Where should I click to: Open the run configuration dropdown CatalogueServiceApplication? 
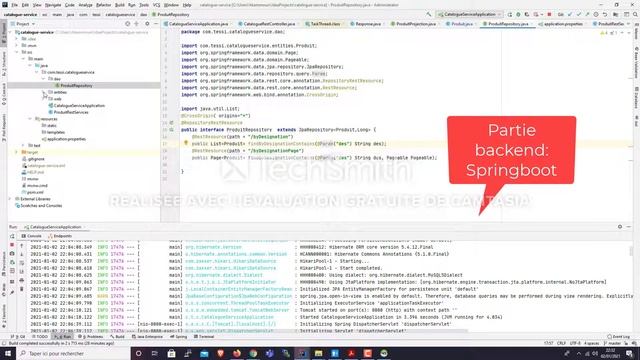coord(469,14)
